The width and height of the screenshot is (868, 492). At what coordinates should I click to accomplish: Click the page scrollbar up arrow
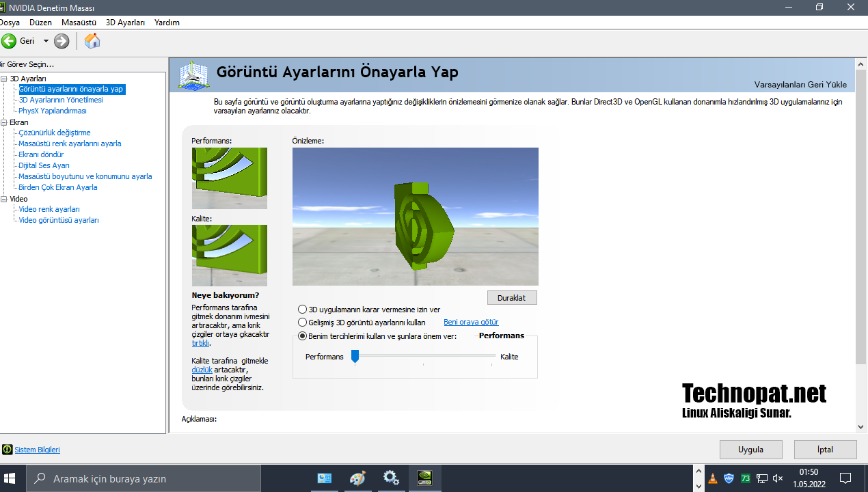pos(860,64)
